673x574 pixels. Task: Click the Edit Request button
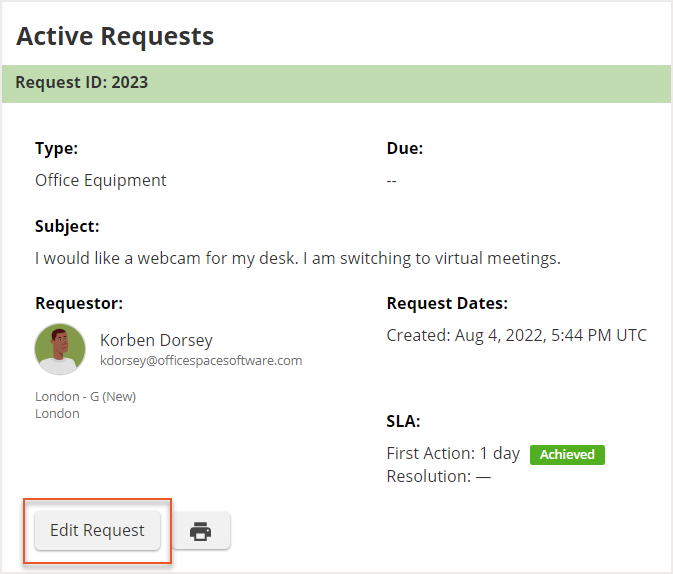click(97, 530)
